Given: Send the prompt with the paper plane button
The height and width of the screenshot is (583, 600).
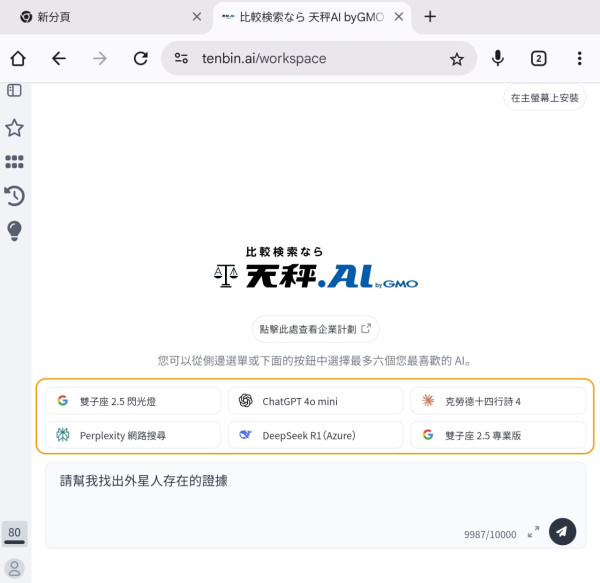Looking at the screenshot, I should coord(562,531).
